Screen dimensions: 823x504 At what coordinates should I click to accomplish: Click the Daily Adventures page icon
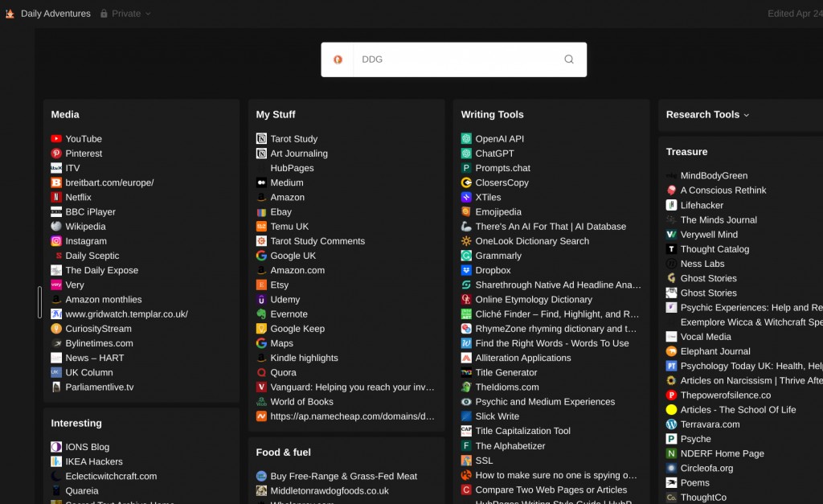pyautogui.click(x=10, y=14)
